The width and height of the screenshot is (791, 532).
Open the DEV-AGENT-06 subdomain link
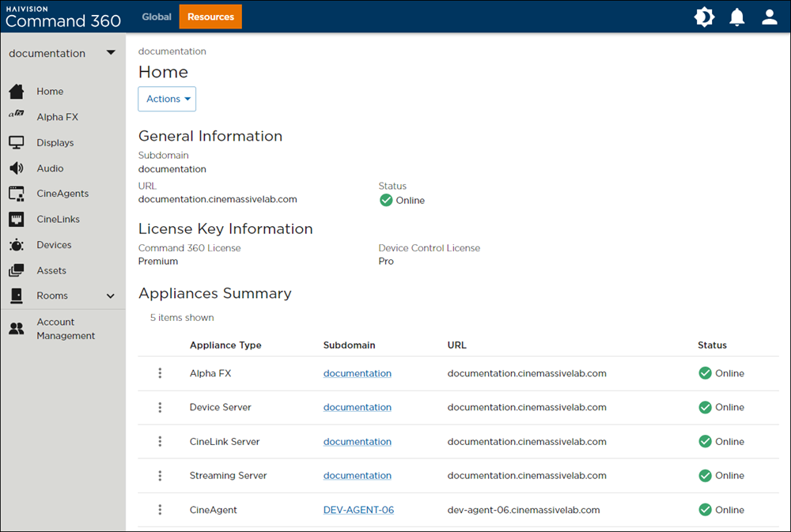(358, 510)
